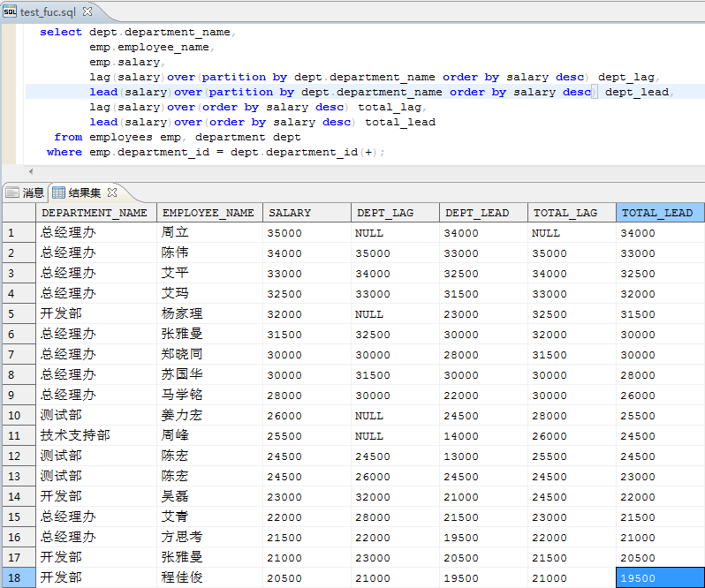The width and height of the screenshot is (705, 588).
Task: Click the DEPT_LEAD column header
Action: (477, 213)
